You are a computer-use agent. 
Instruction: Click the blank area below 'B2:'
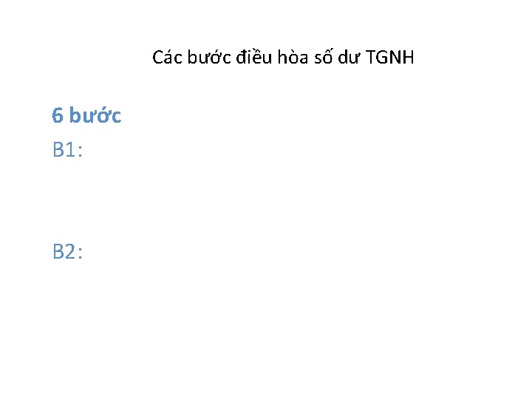(265, 322)
